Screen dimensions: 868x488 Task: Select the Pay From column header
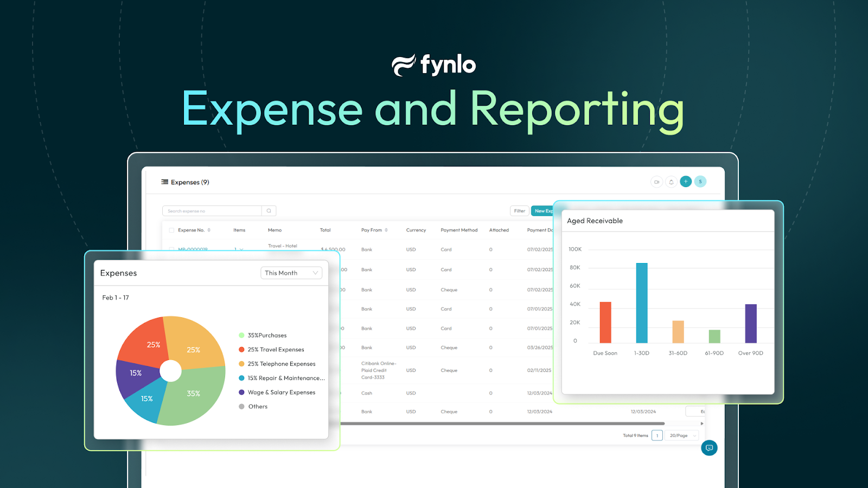[x=373, y=230]
